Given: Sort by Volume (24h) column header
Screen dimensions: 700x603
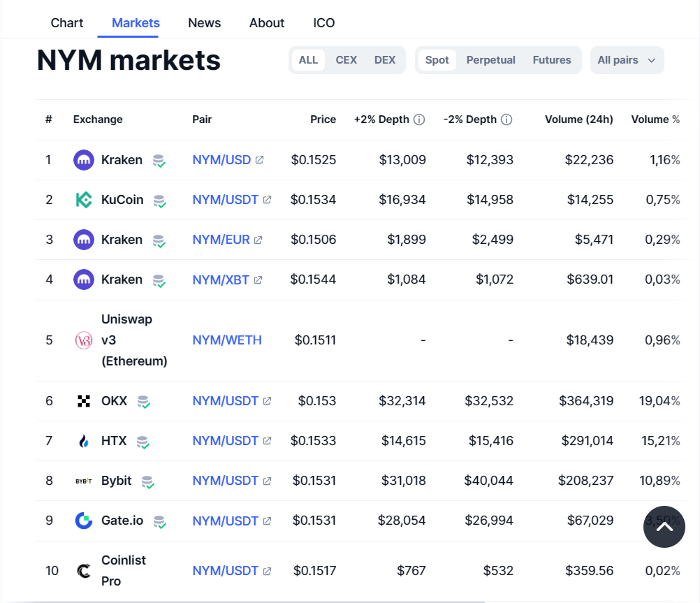Looking at the screenshot, I should coord(579,119).
